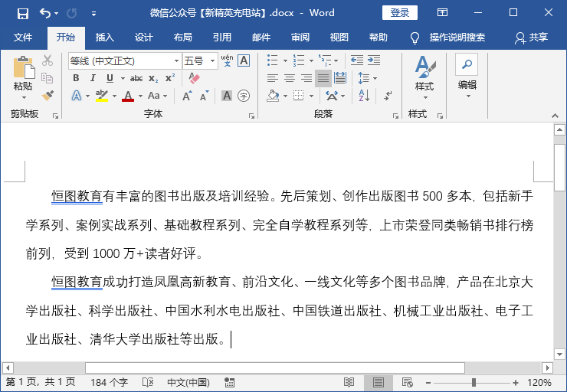Sort text with A-Z icon
The height and width of the screenshot is (392, 567).
tap(364, 96)
